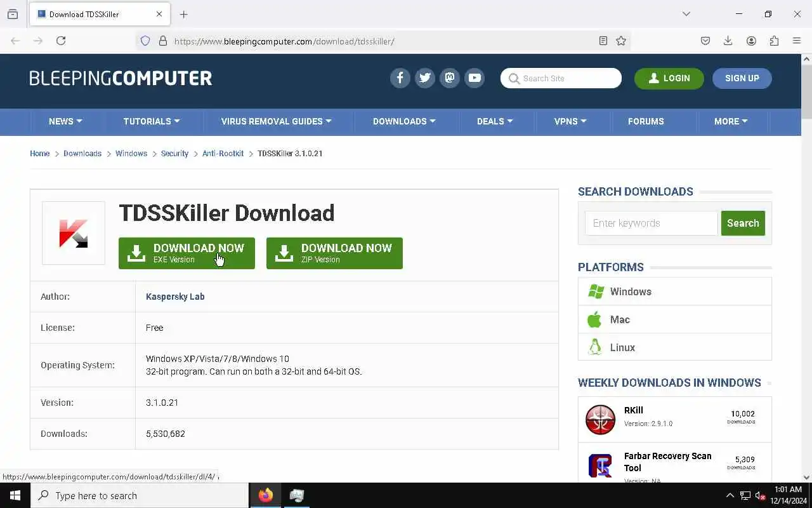The width and height of the screenshot is (812, 508).
Task: Reload the current page
Action: tap(61, 41)
